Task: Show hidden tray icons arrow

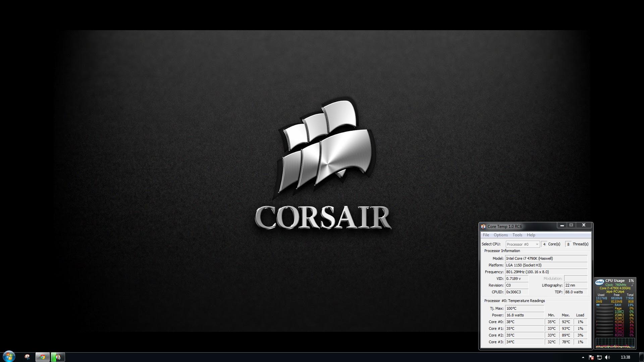Action: [x=583, y=357]
